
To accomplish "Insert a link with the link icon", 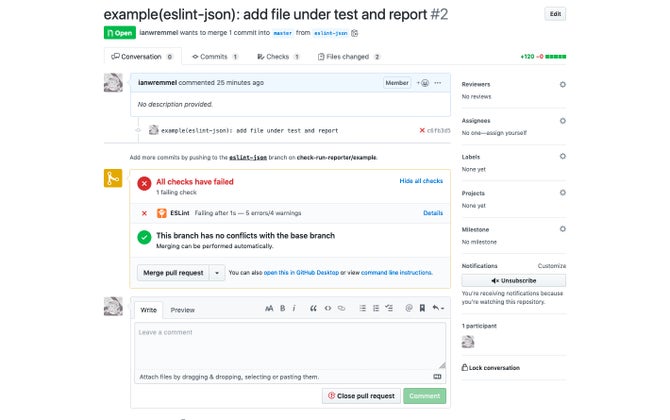I will 341,308.
